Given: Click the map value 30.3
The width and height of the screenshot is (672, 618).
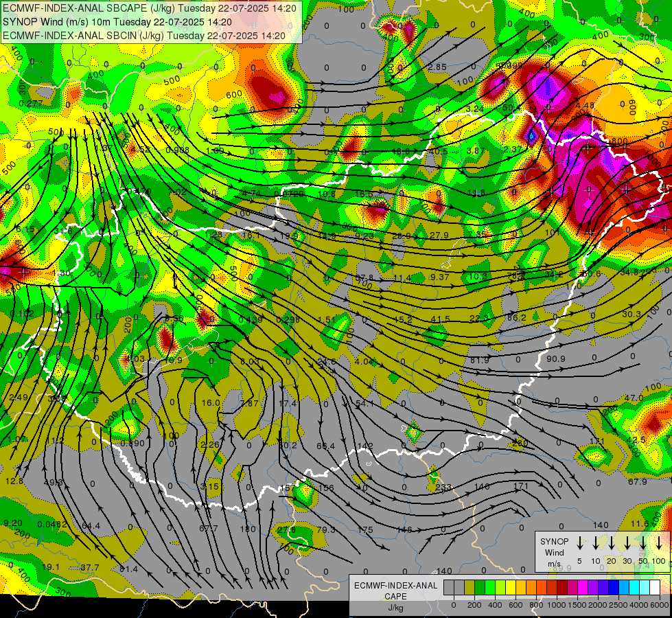Looking at the screenshot, I should click(x=632, y=314).
